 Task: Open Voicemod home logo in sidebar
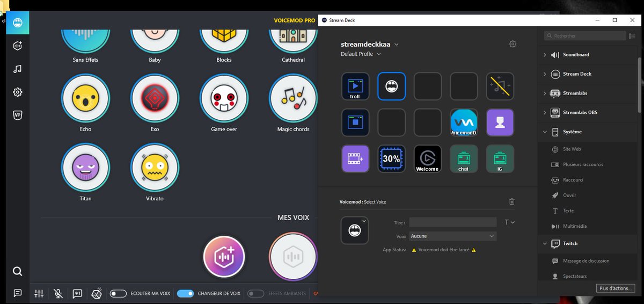point(17,22)
